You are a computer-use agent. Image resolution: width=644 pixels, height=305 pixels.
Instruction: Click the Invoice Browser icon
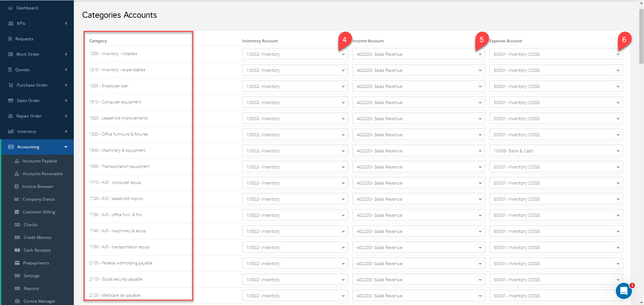tap(16, 186)
